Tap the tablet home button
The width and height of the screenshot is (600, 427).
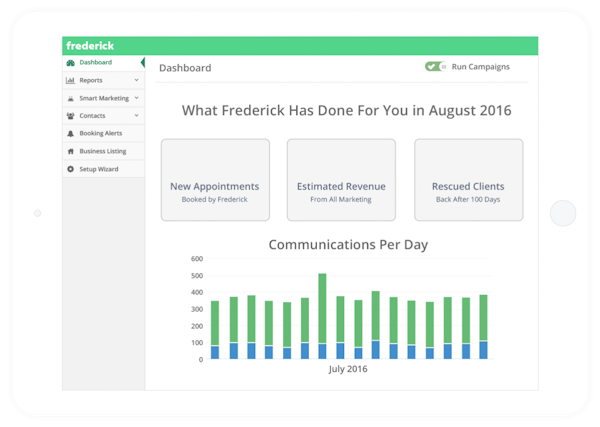[563, 213]
